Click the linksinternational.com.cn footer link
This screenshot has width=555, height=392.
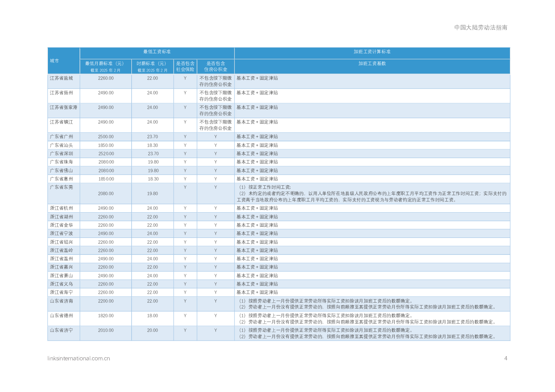coord(79,358)
